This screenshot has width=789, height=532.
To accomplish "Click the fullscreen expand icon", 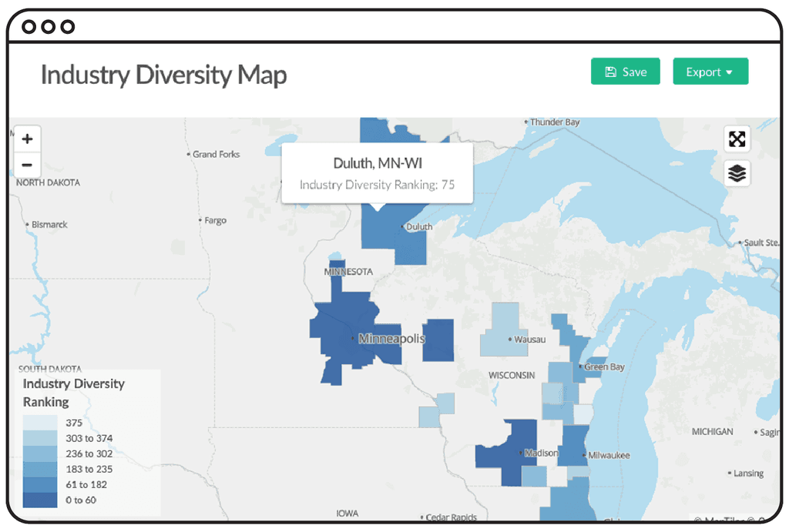I will tap(737, 139).
